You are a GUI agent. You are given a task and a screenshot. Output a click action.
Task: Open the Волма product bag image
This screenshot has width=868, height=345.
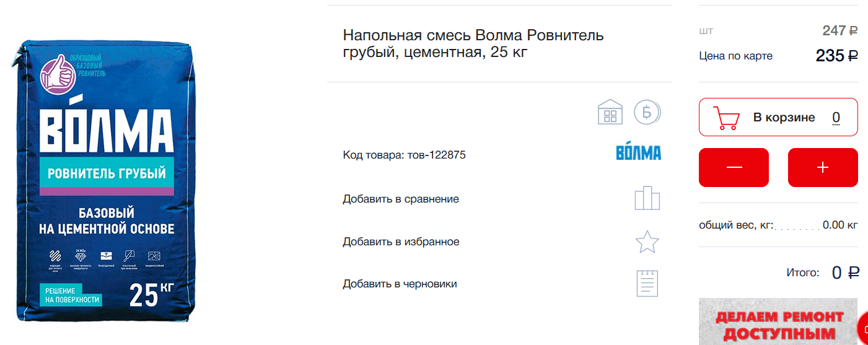click(103, 180)
